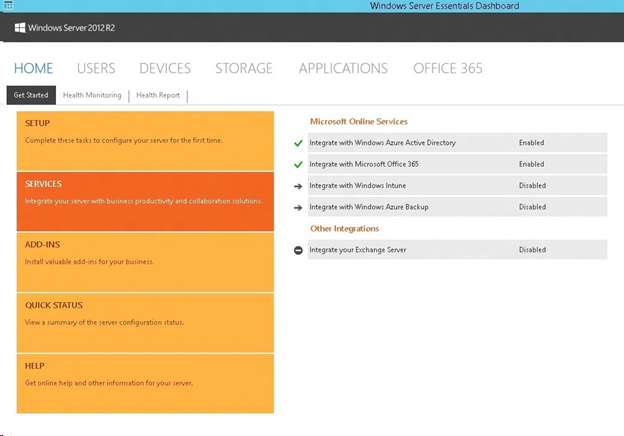The width and height of the screenshot is (624, 436).
Task: Click Enabled status for Azure Active Directory
Action: (531, 143)
